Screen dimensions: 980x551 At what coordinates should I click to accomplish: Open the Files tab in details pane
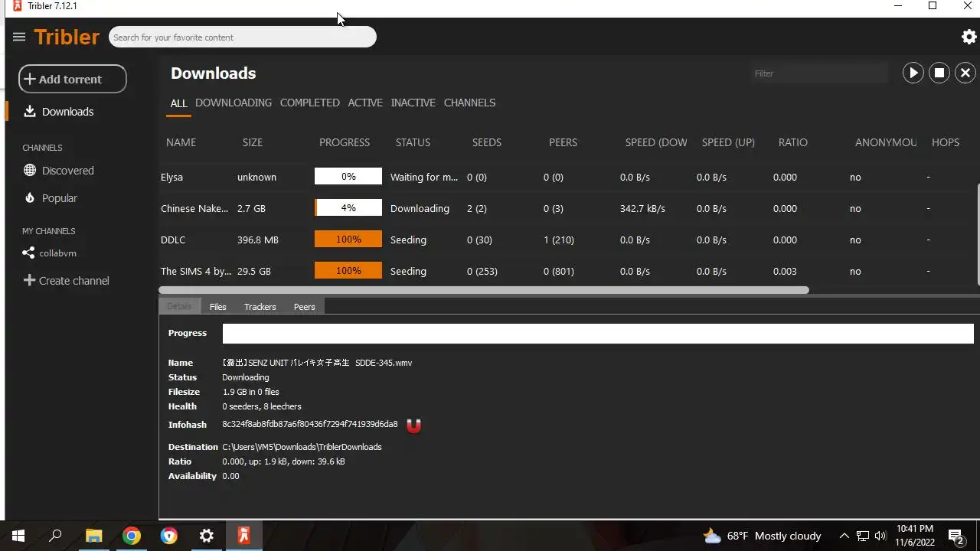218,306
